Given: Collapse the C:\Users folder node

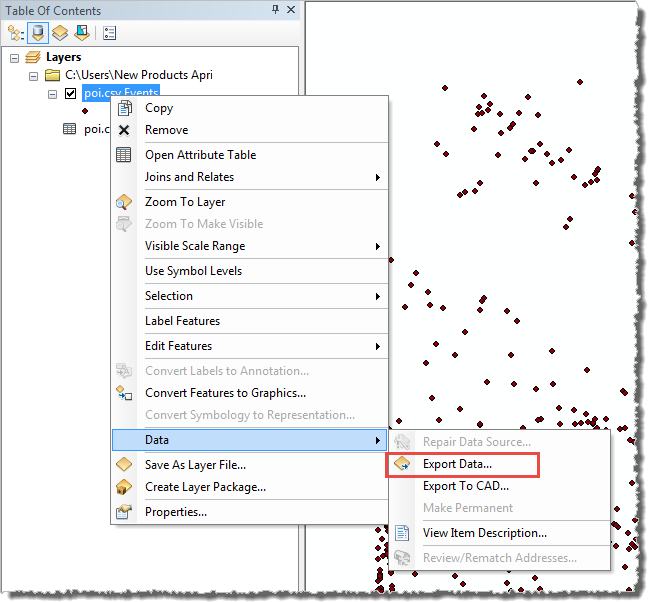Looking at the screenshot, I should [34, 75].
